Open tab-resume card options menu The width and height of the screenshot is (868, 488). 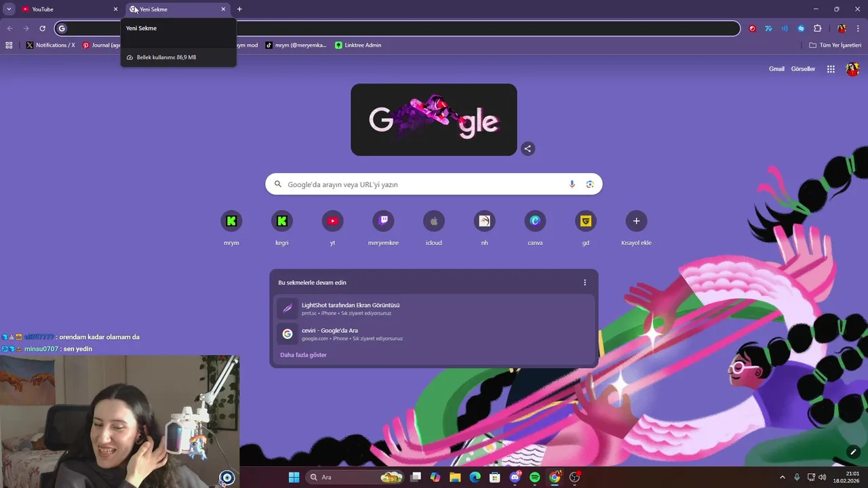585,283
